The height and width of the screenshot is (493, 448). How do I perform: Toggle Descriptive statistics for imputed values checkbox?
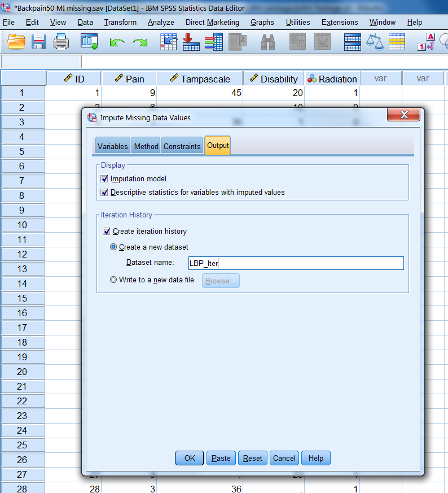click(x=104, y=192)
